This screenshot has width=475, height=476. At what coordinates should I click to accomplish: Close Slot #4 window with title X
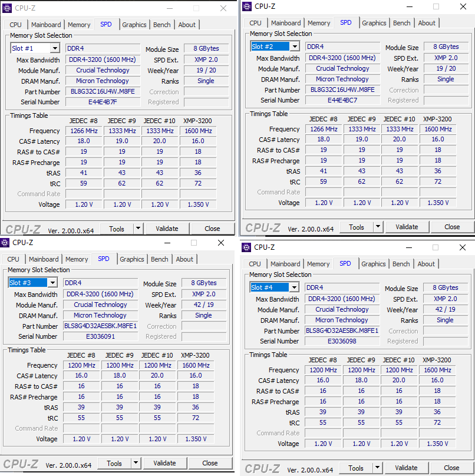pos(463,247)
